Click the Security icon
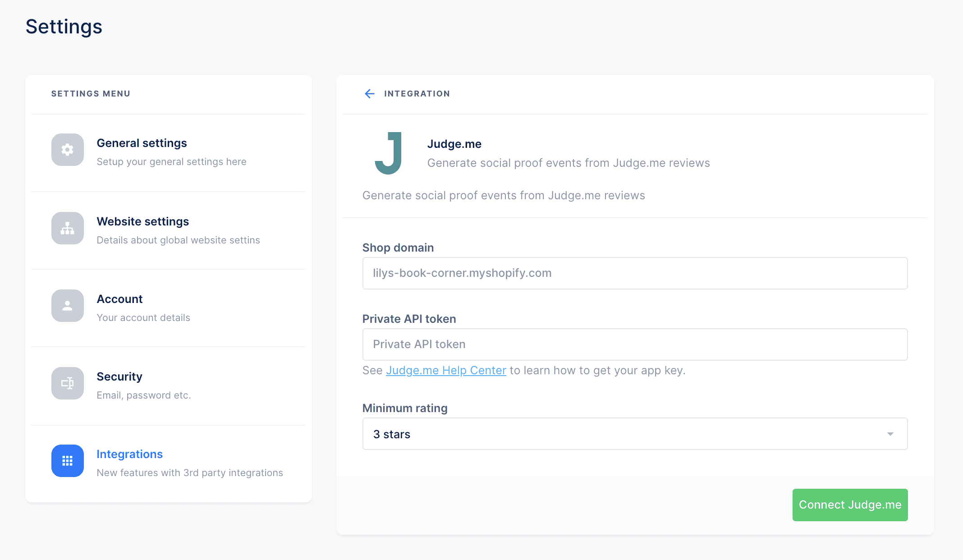This screenshot has width=963, height=560. (x=67, y=383)
